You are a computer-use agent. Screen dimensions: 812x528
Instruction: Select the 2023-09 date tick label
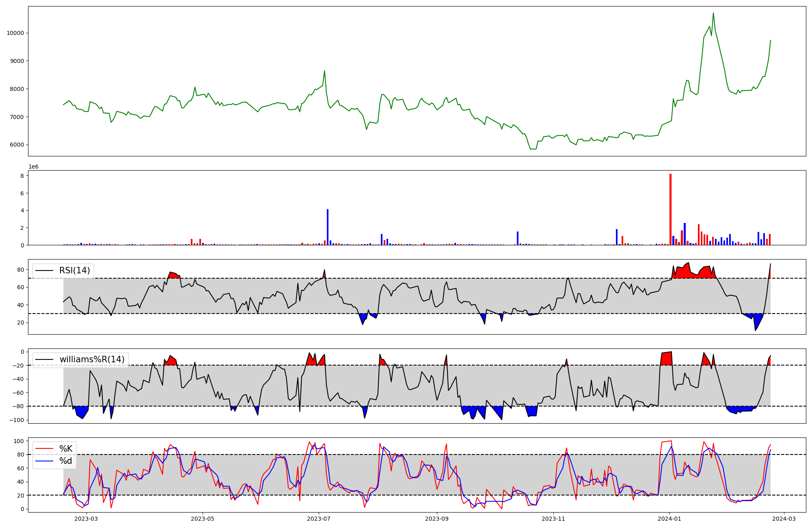[x=436, y=519]
